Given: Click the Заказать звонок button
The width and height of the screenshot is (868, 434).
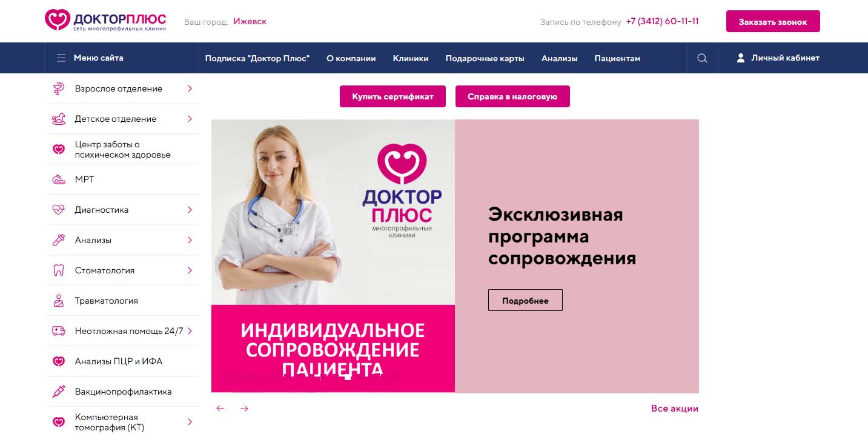Looking at the screenshot, I should coord(773,21).
